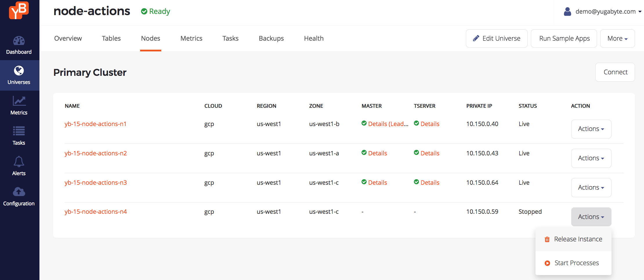Click tserver status check icon for n2

(x=416, y=152)
